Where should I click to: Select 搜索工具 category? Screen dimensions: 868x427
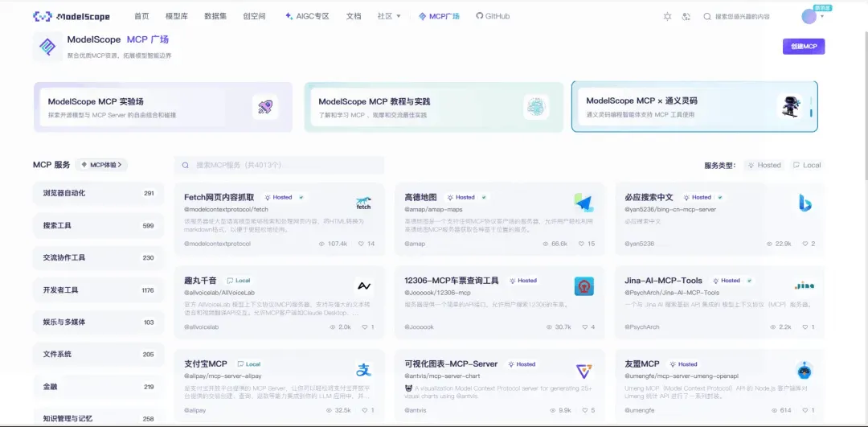click(99, 225)
